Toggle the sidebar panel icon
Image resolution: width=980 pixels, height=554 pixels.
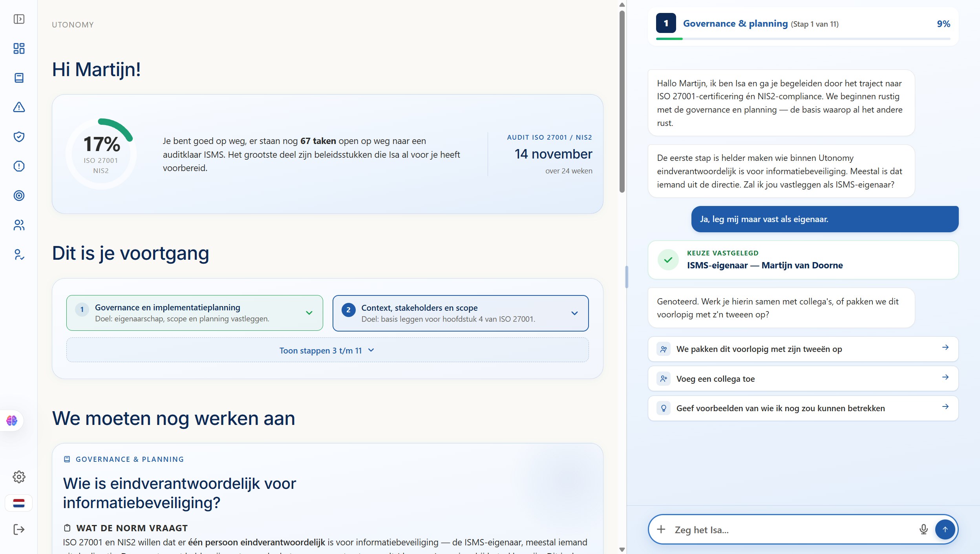19,19
